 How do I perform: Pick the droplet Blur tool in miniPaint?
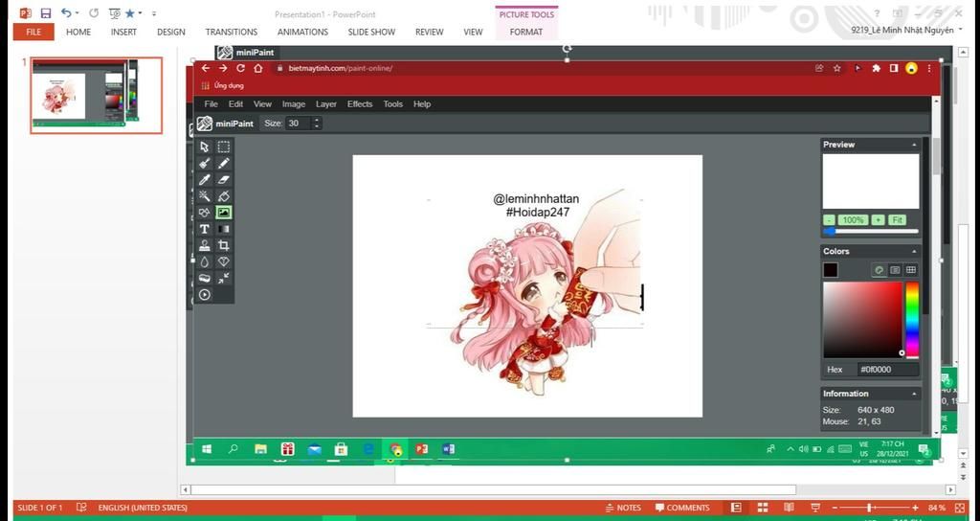point(205,262)
